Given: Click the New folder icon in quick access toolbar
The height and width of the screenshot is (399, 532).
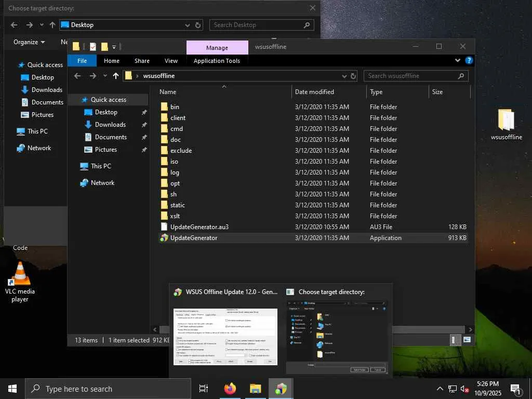Looking at the screenshot, I should [x=104, y=47].
